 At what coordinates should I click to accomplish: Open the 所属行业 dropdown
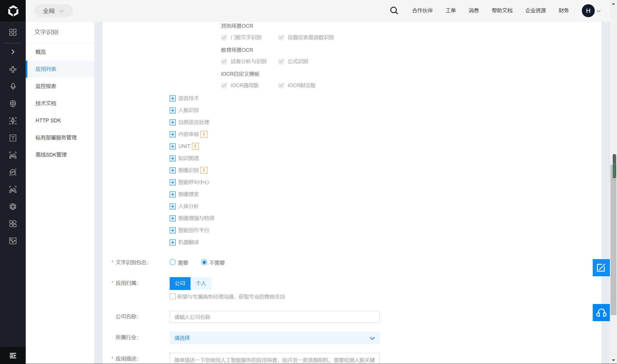pyautogui.click(x=275, y=338)
